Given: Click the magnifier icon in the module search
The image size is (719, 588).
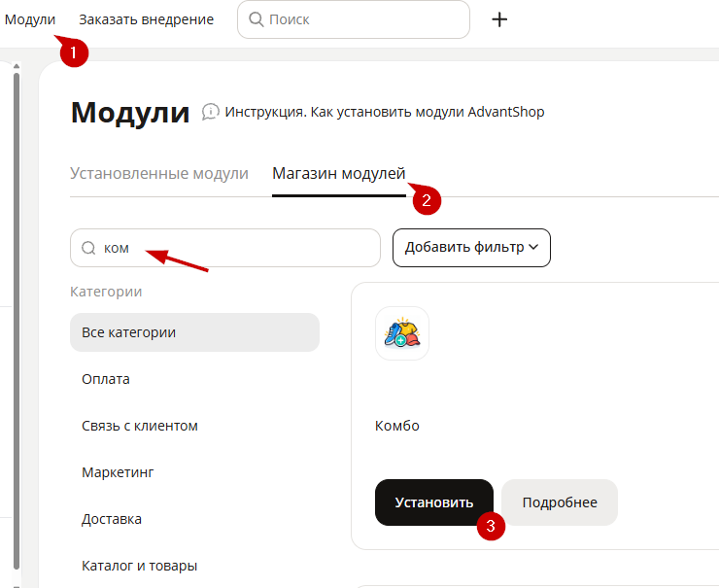Looking at the screenshot, I should [88, 248].
